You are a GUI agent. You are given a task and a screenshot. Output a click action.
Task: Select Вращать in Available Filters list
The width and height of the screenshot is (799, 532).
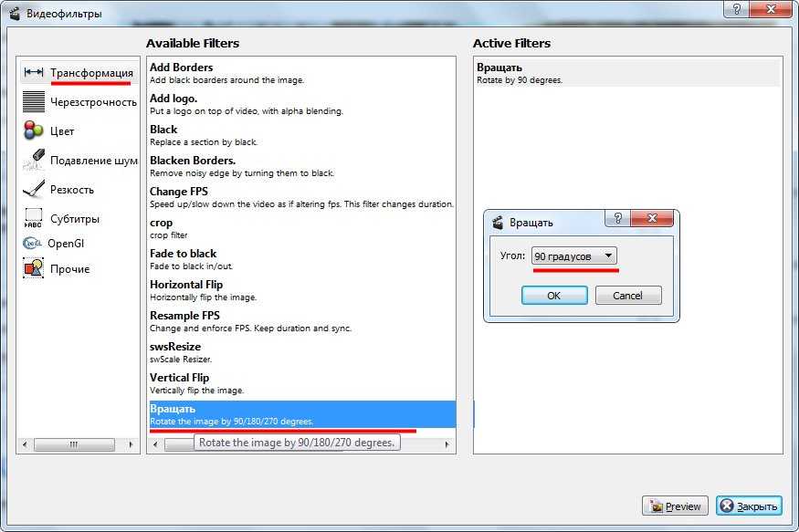coord(301,414)
